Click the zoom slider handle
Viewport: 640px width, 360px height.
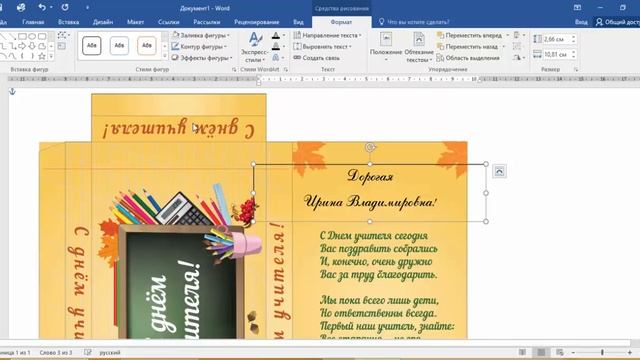coord(602,352)
